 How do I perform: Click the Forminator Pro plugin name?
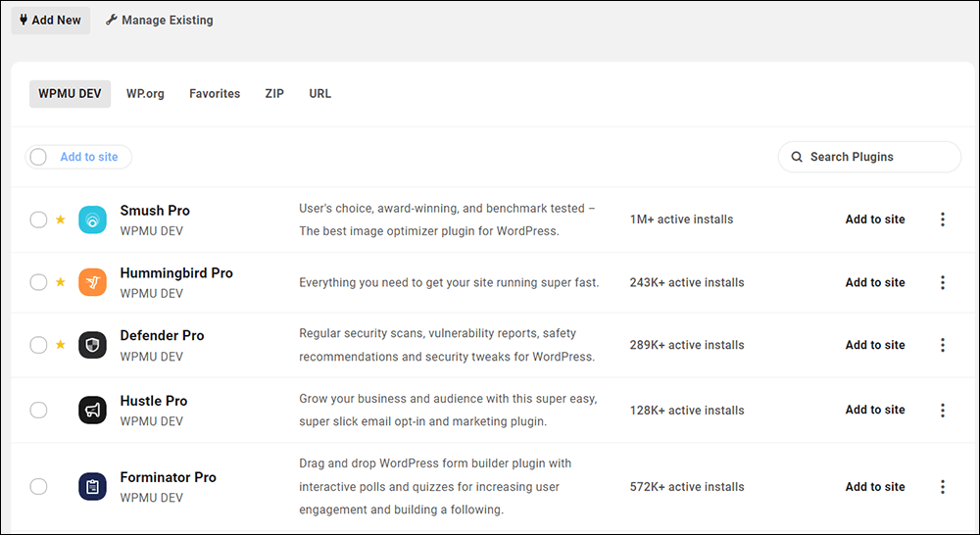pyautogui.click(x=169, y=477)
